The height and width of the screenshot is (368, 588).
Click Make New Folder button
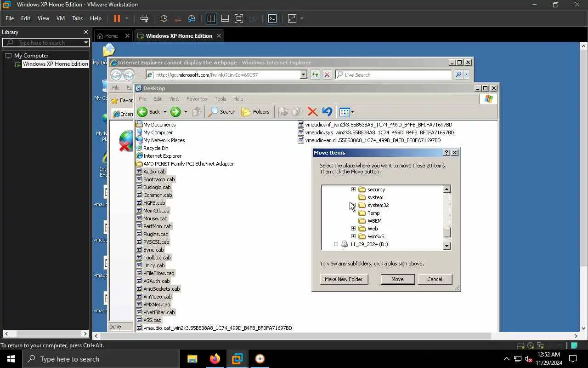pos(344,279)
